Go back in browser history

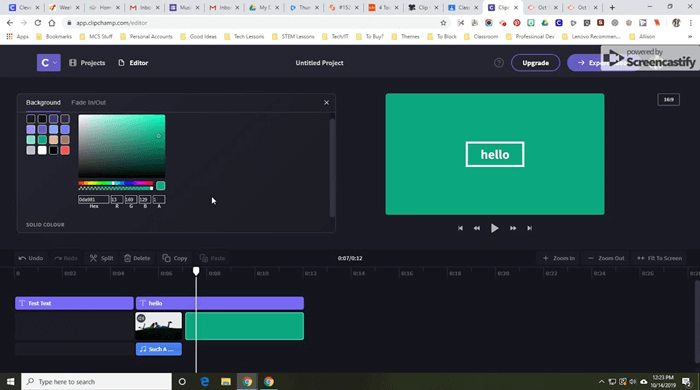[x=10, y=23]
